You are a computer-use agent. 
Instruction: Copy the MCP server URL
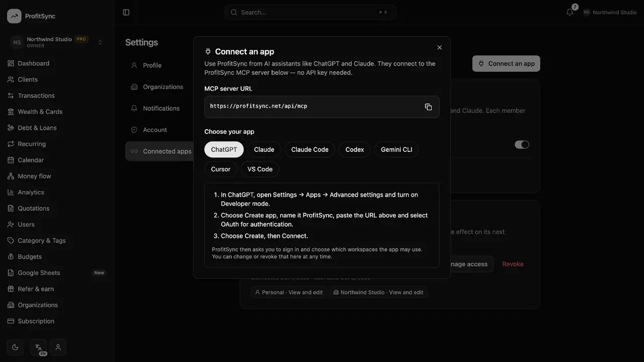tap(428, 107)
